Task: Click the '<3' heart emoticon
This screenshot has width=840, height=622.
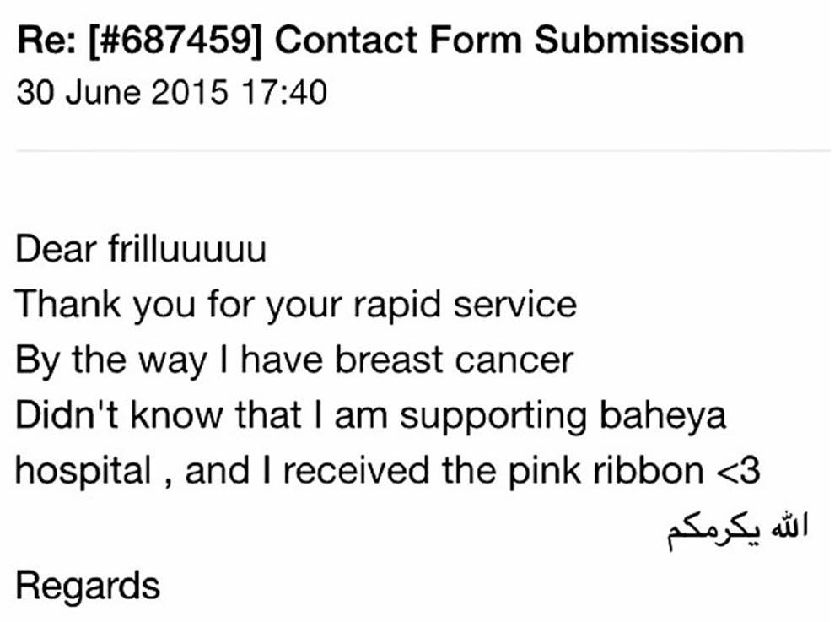Action: (x=736, y=471)
